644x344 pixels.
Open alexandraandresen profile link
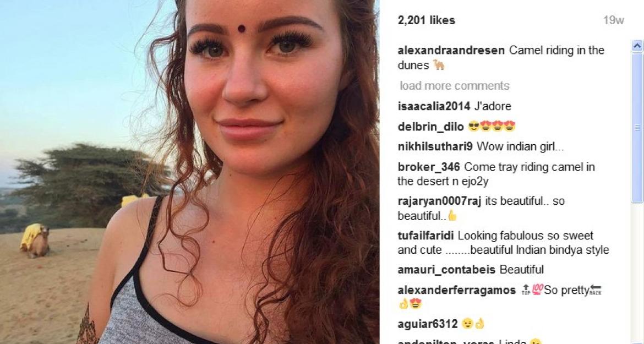pyautogui.click(x=451, y=51)
